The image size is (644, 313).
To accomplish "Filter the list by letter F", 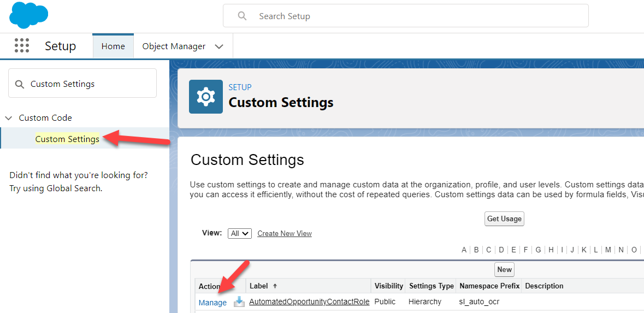I will pos(525,250).
